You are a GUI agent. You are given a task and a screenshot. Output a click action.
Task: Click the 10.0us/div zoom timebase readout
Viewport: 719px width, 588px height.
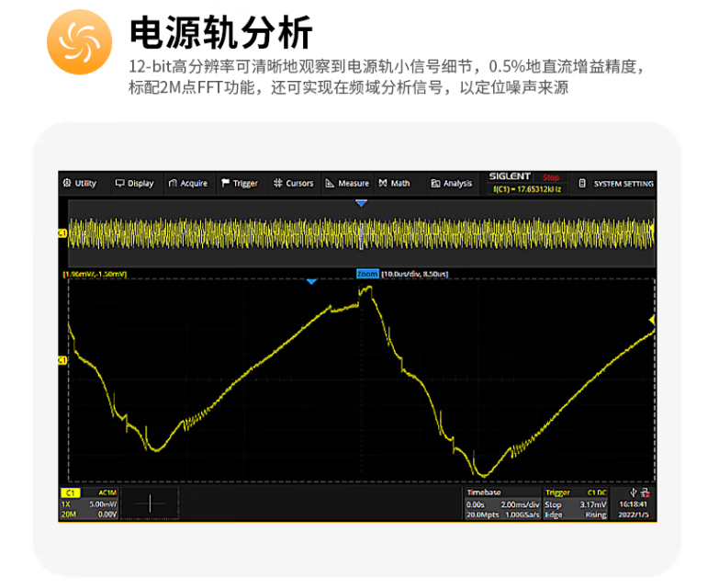point(414,274)
